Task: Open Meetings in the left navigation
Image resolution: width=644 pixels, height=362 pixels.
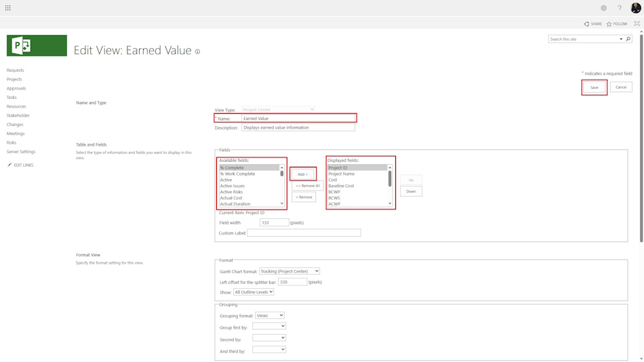Action: 16,134
